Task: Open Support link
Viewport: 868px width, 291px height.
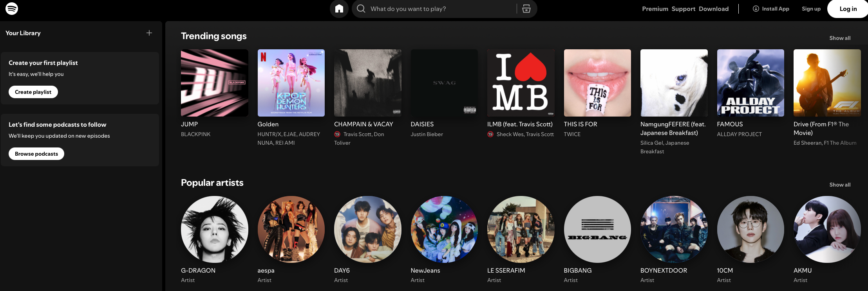Action: pyautogui.click(x=684, y=9)
